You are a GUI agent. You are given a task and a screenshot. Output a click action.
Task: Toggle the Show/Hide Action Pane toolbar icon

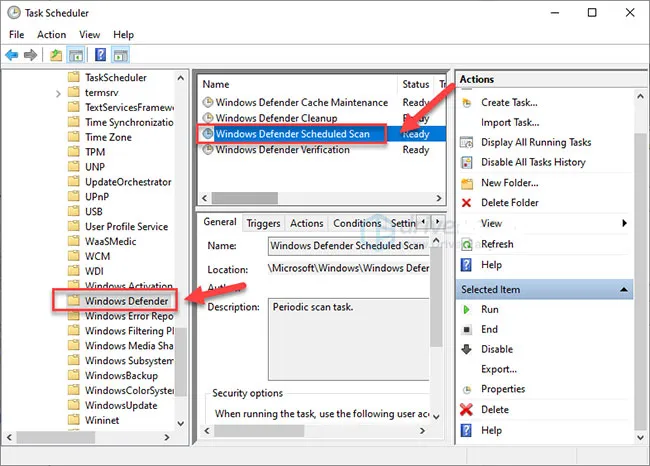coord(121,55)
